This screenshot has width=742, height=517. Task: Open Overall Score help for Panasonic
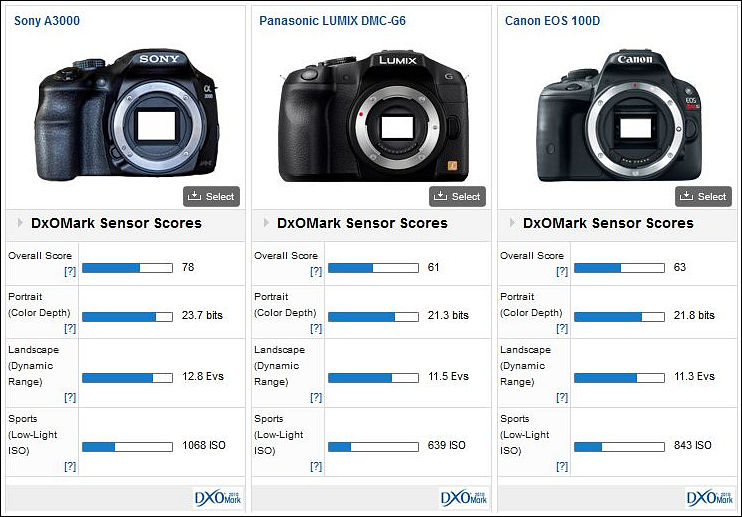tap(316, 272)
